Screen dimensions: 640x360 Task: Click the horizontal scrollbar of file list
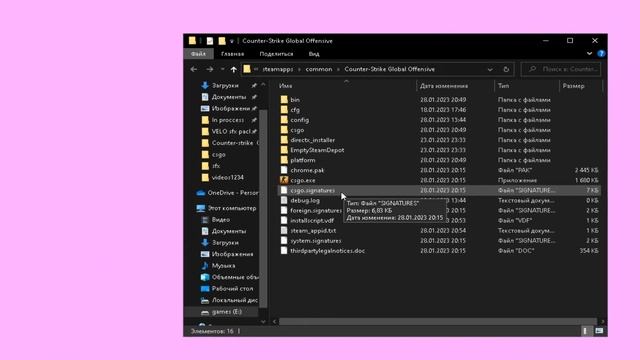(438, 322)
